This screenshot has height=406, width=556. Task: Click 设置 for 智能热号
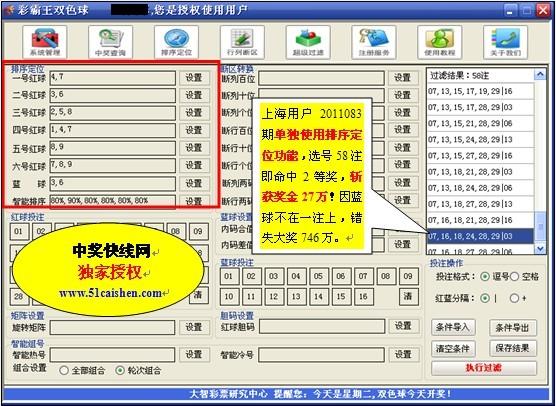click(x=194, y=354)
